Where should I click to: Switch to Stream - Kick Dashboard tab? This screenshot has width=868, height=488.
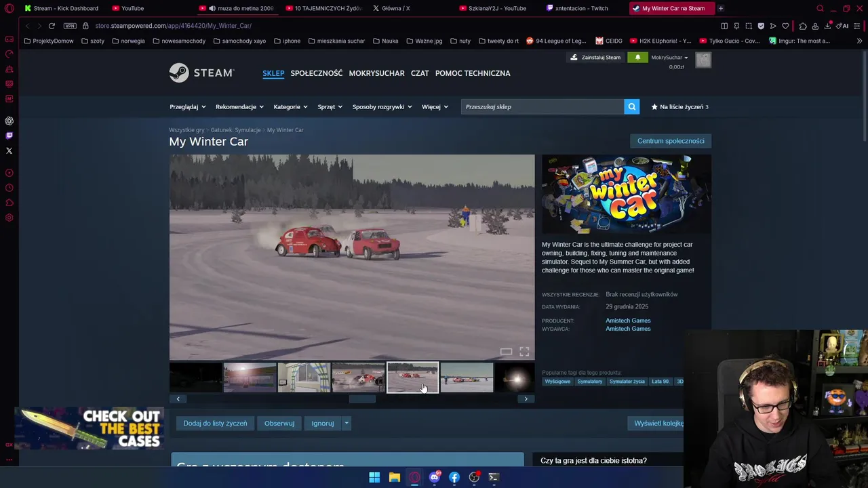[61, 8]
